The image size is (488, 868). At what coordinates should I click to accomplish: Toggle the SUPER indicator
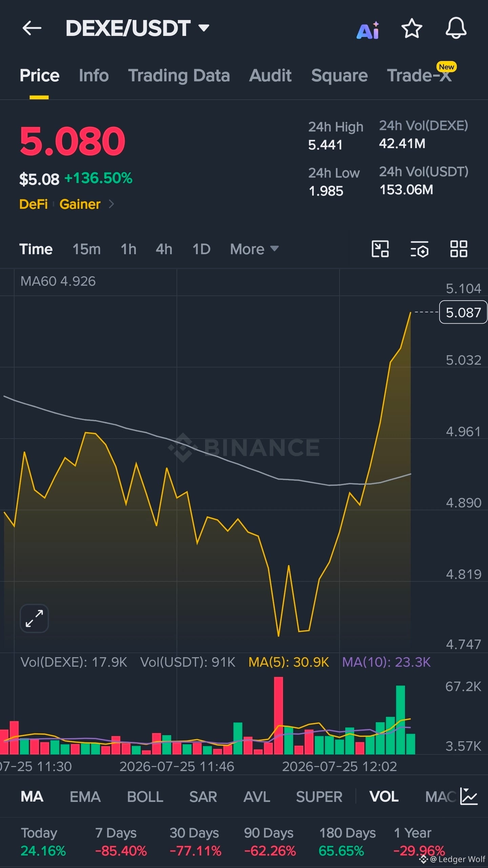click(319, 796)
